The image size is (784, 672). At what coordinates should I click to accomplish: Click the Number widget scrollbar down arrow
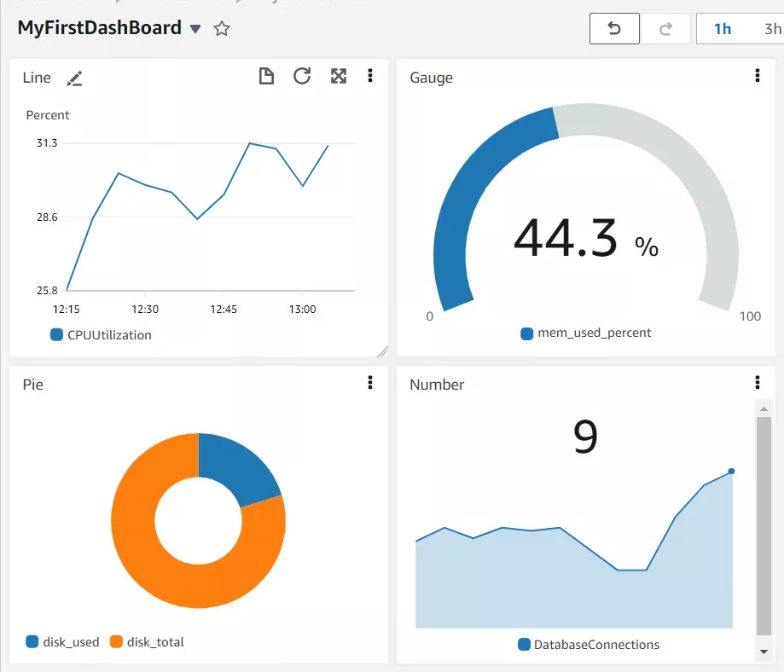[x=764, y=652]
